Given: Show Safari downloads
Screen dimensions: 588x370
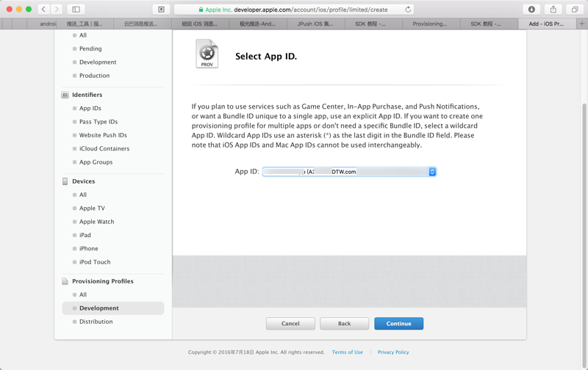Looking at the screenshot, I should click(531, 10).
